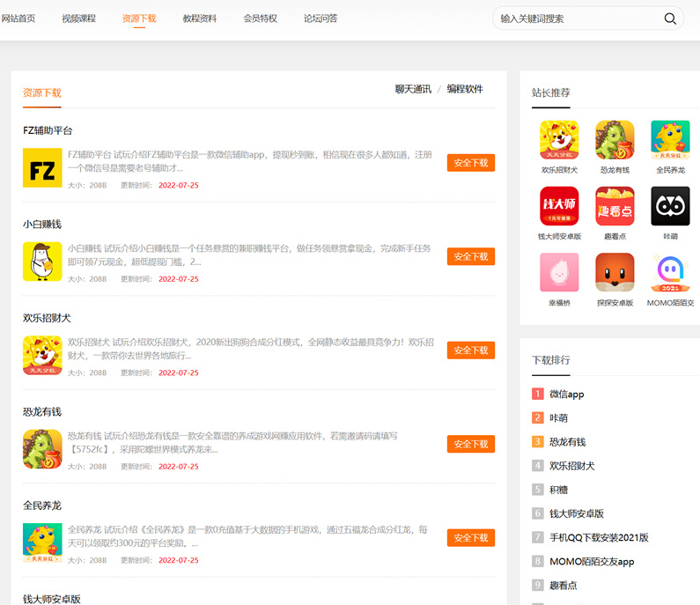Filter by 聊天通讯 category

(x=413, y=89)
